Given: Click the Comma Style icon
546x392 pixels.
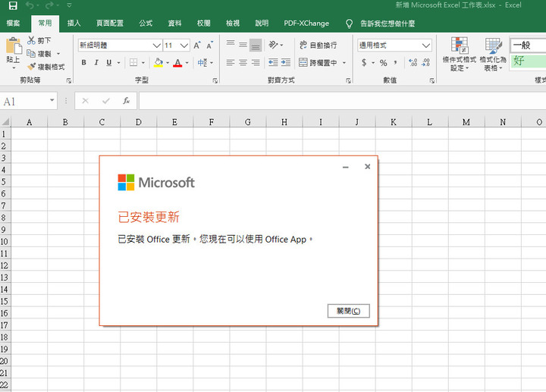Looking at the screenshot, I should coord(395,63).
